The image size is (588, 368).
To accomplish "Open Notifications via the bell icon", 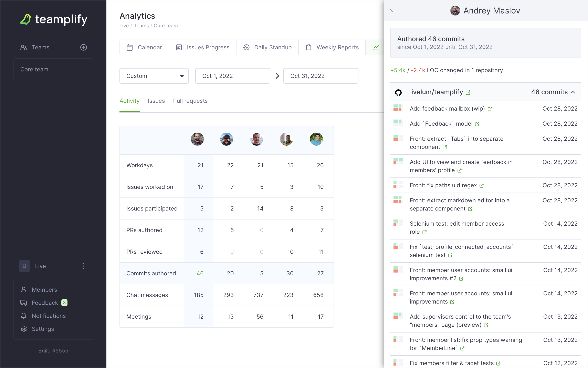I will (x=24, y=316).
